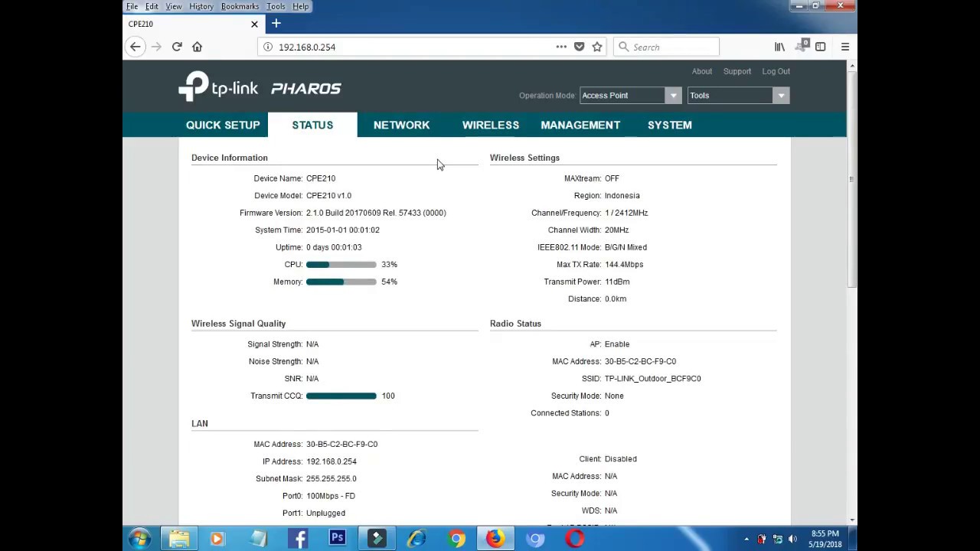Click the Support link
The width and height of the screenshot is (980, 551).
737,71
